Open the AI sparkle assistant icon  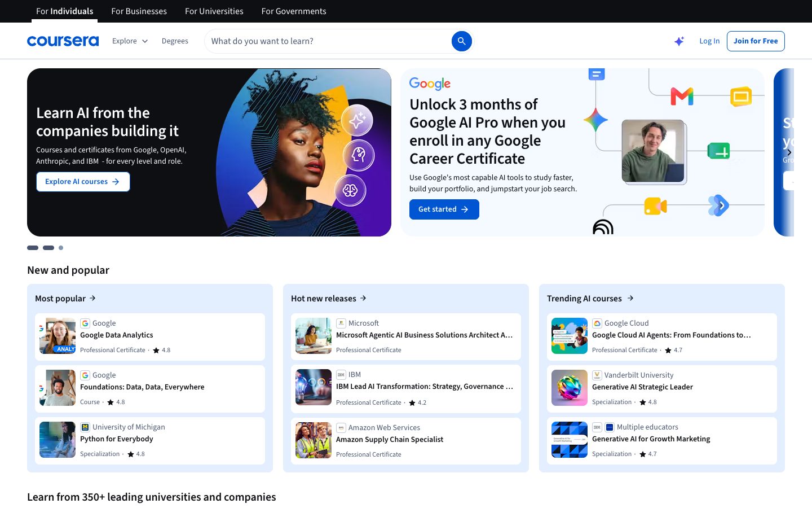(x=679, y=41)
